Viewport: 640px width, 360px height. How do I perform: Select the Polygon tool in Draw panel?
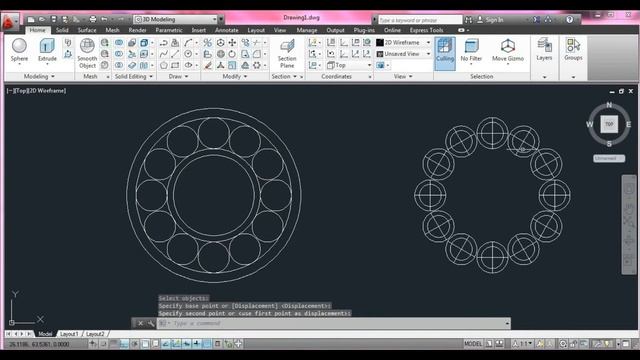click(x=164, y=65)
